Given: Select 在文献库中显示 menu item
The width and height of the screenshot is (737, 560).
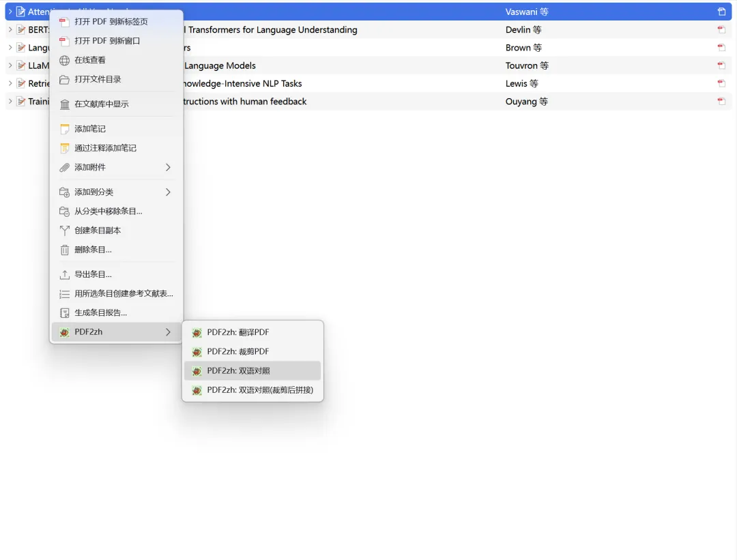Looking at the screenshot, I should click(x=116, y=104).
